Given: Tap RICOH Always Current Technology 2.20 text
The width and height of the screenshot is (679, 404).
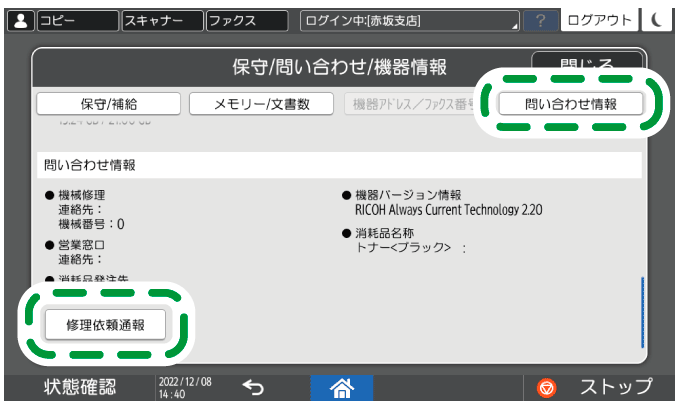Looking at the screenshot, I should point(449,210).
